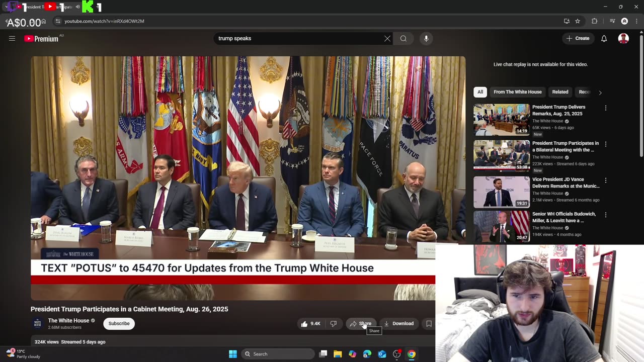Open options menu for JD Vance video

point(606,180)
